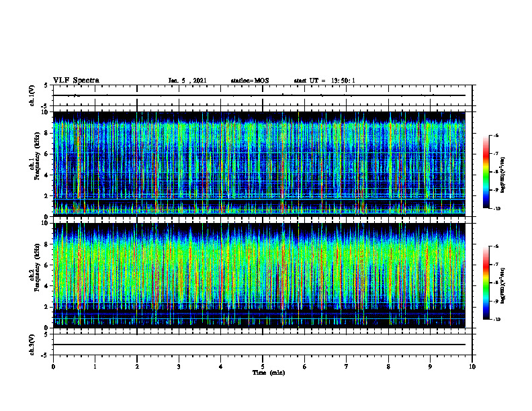Select the ch.2 "Frequency (kHz)" axis label
The height and width of the screenshot is (411, 532).
pyautogui.click(x=38, y=267)
